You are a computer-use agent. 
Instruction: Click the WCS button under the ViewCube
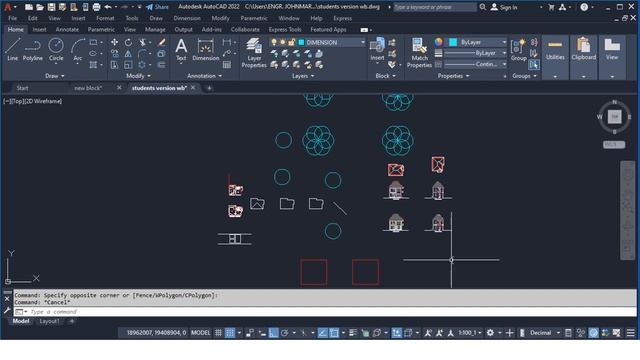click(x=614, y=144)
